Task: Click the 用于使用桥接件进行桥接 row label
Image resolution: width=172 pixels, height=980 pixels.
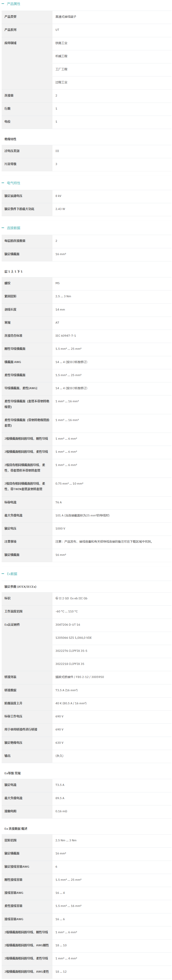Action: pos(21,730)
